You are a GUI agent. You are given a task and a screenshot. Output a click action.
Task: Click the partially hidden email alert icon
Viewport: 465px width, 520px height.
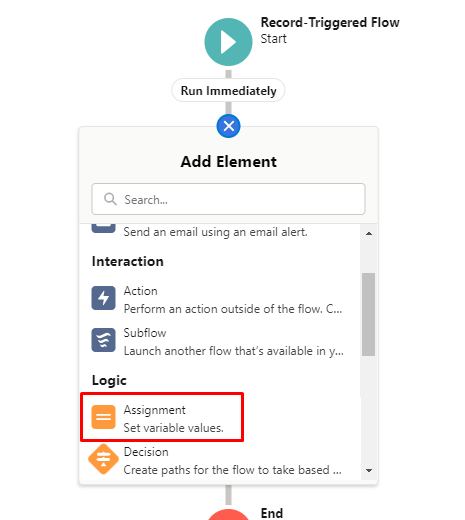pyautogui.click(x=104, y=229)
